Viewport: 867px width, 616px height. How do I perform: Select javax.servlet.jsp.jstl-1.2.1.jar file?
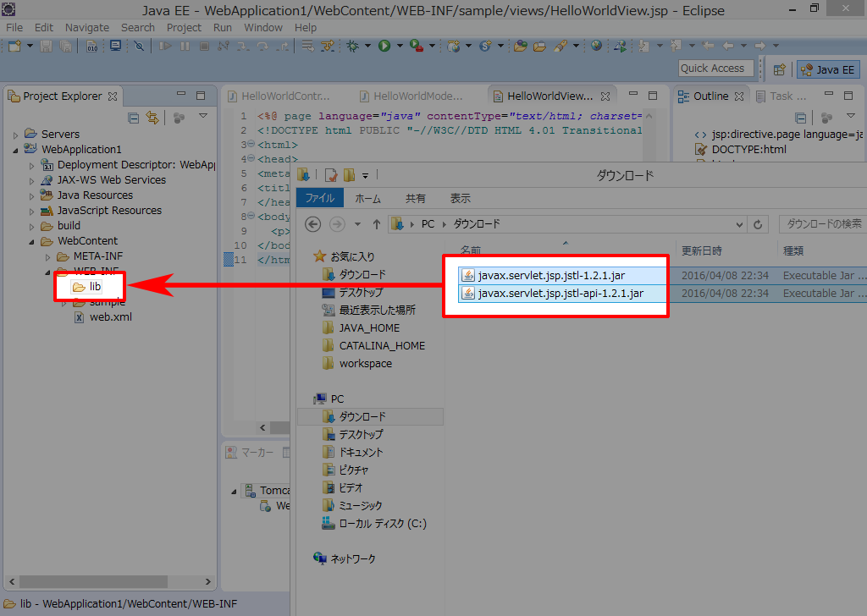pos(562,275)
